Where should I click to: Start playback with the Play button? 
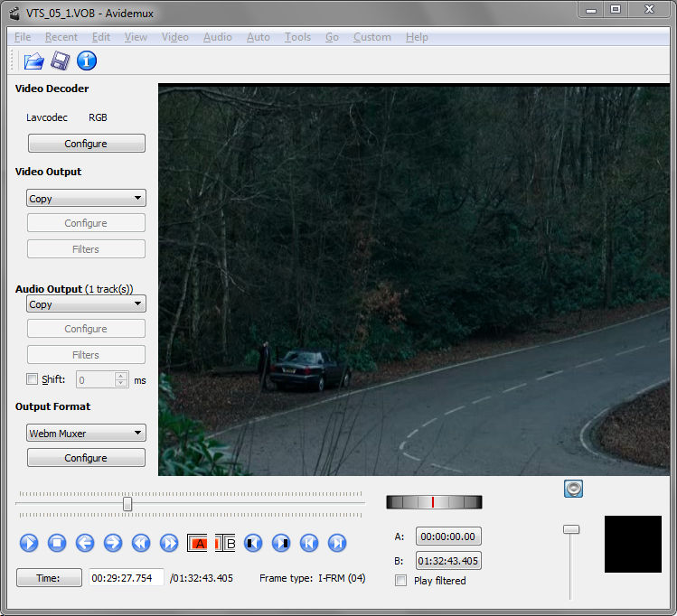[29, 543]
